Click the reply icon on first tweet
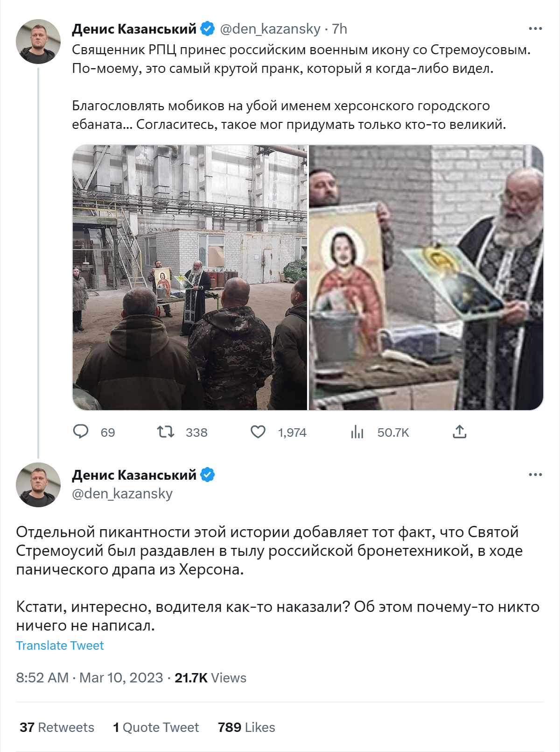The width and height of the screenshot is (560, 752). click(81, 432)
